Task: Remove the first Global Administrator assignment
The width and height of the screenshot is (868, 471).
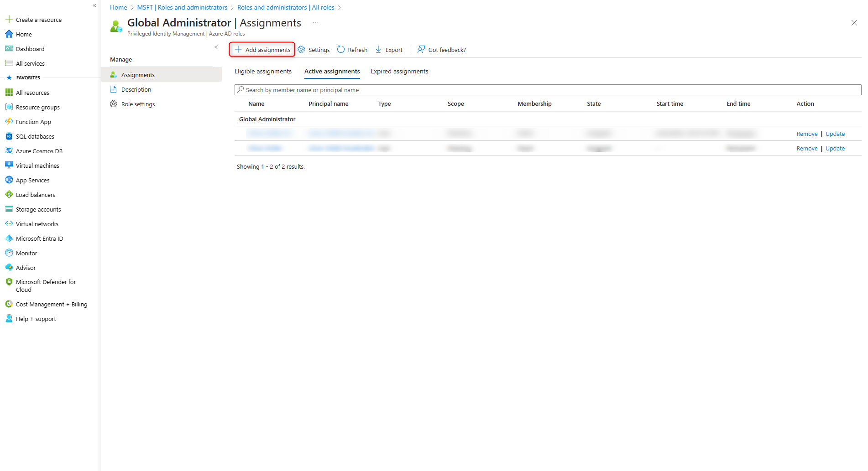Action: click(x=807, y=133)
